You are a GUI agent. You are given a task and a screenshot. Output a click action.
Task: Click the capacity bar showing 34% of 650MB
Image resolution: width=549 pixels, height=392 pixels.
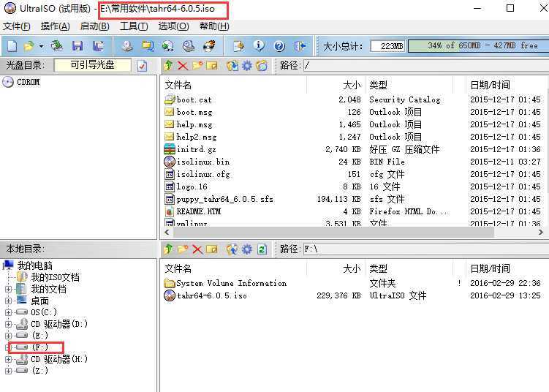[478, 46]
